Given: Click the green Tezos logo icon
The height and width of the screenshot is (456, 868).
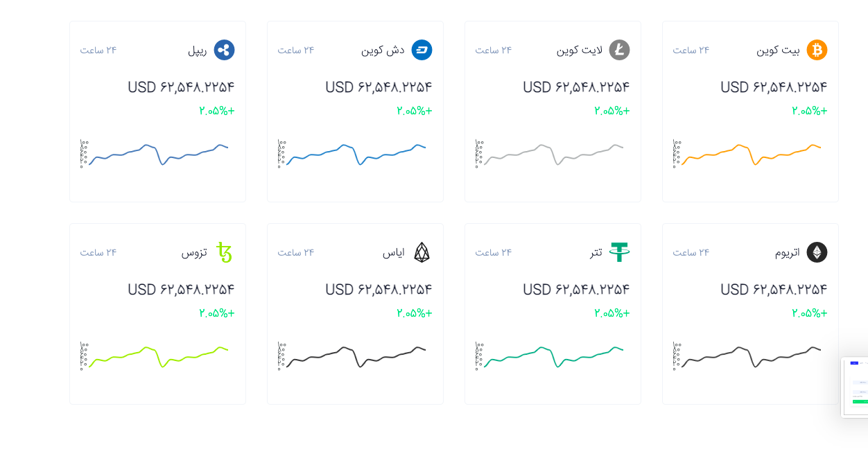Looking at the screenshot, I should pyautogui.click(x=224, y=252).
